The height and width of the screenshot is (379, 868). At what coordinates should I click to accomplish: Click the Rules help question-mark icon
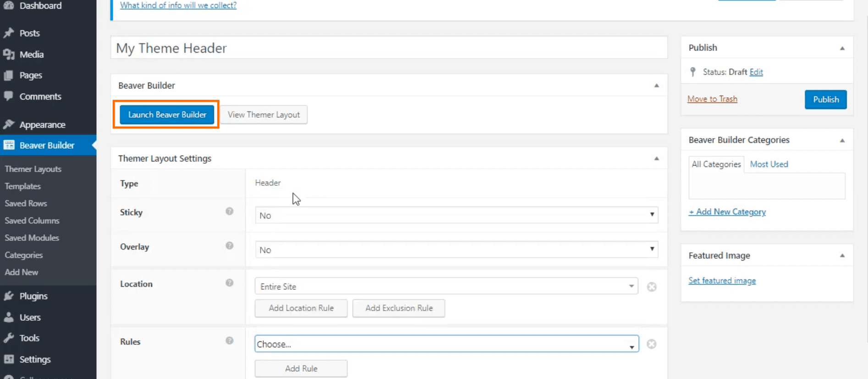pos(229,341)
